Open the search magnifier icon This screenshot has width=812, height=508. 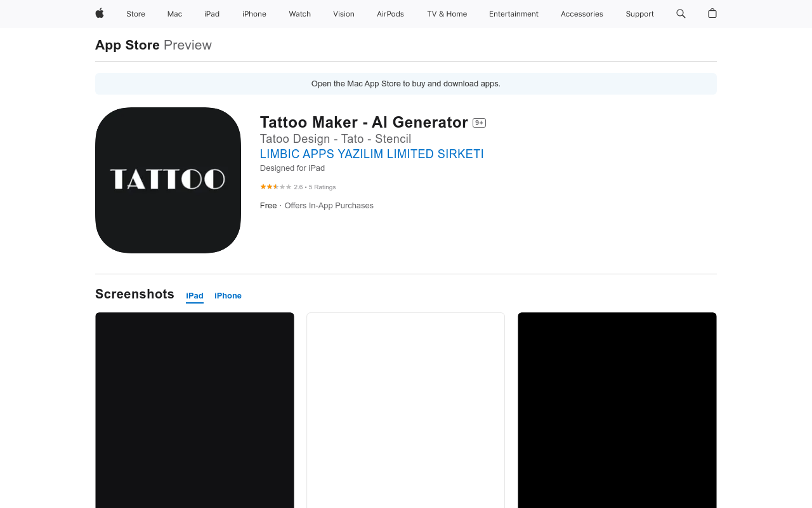tap(681, 13)
